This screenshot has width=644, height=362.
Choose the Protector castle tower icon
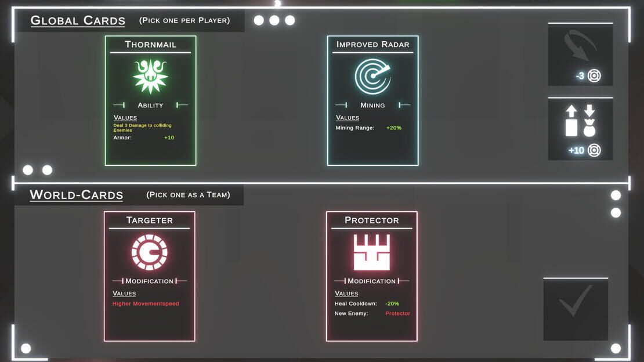coord(372,252)
